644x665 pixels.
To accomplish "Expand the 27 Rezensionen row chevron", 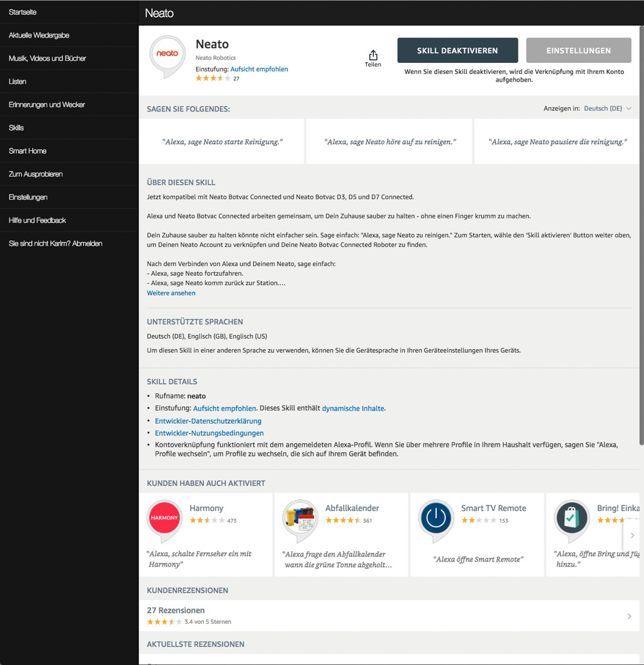I will pyautogui.click(x=629, y=616).
